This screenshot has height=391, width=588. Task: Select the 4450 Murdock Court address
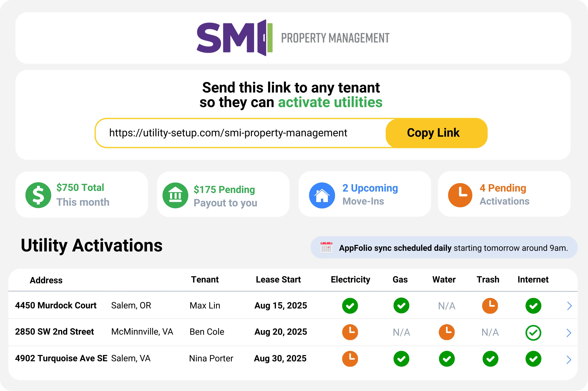(x=56, y=305)
